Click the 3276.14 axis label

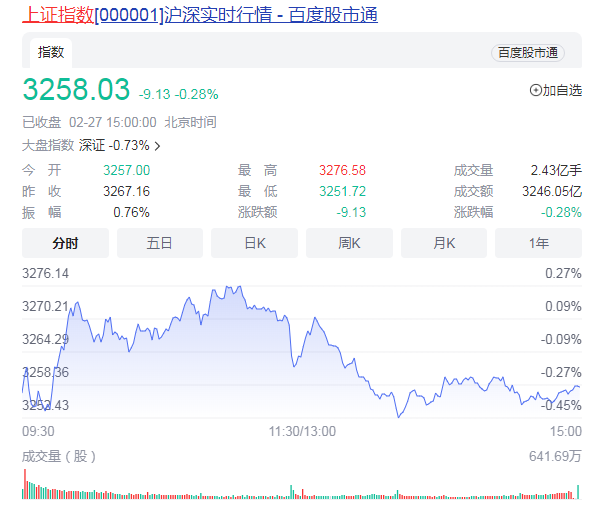[46, 273]
